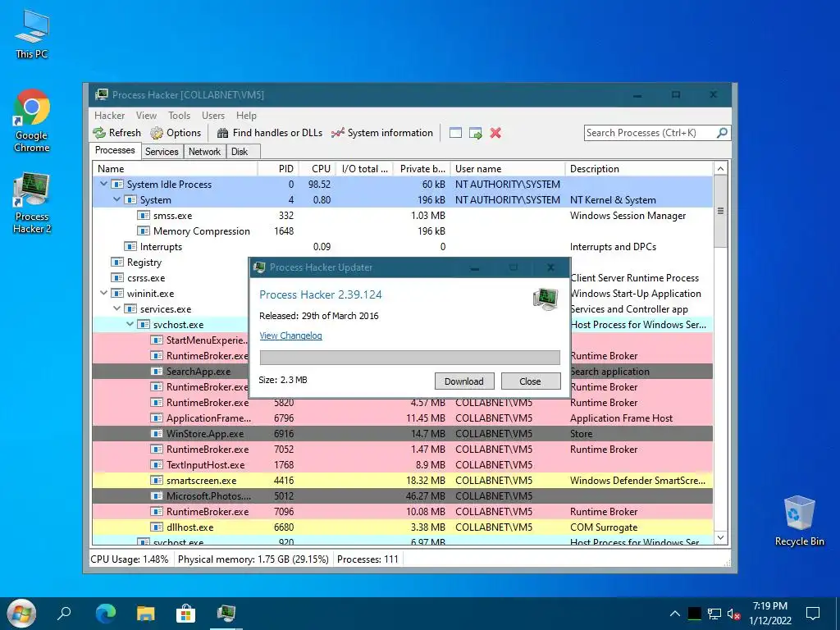Viewport: 840px width, 630px height.
Task: Click in the Search Processes input field
Action: click(x=651, y=133)
